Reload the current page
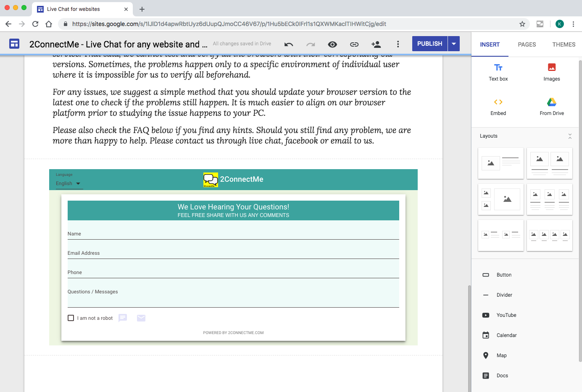 35,24
